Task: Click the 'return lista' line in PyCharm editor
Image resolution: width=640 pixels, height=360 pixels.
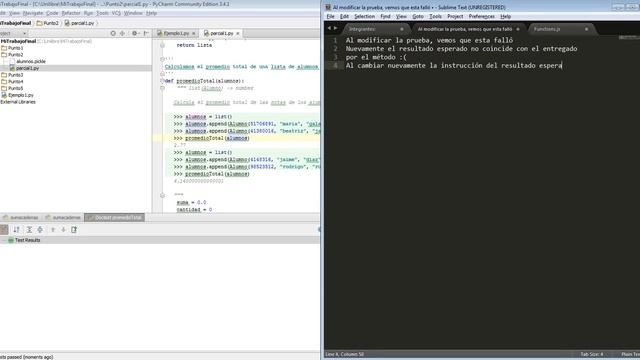Action: (x=194, y=45)
